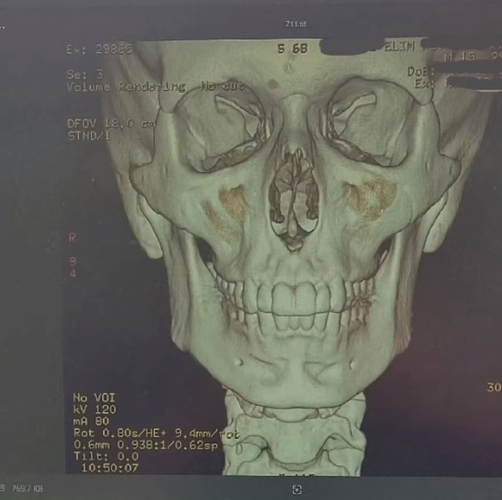Select the No VOI annotation
This screenshot has width=502, height=500.
click(94, 398)
